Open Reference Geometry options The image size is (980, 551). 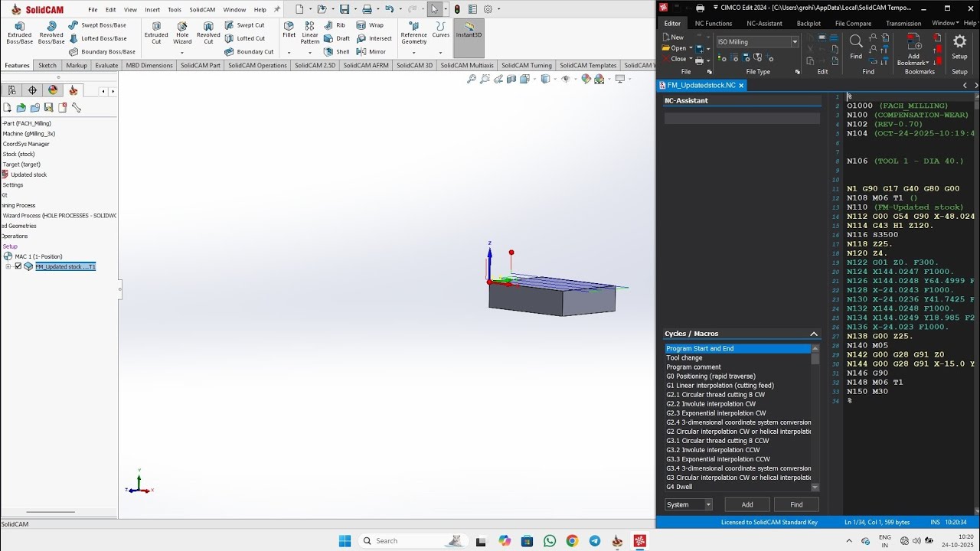[x=413, y=32]
